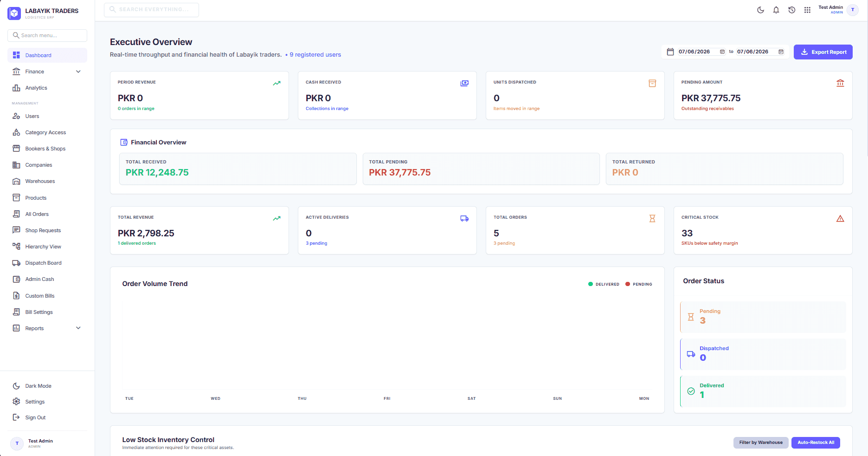Click Total Pending PKR 37,775.75 value
Viewport: 868px width, 456px height.
pyautogui.click(x=400, y=172)
